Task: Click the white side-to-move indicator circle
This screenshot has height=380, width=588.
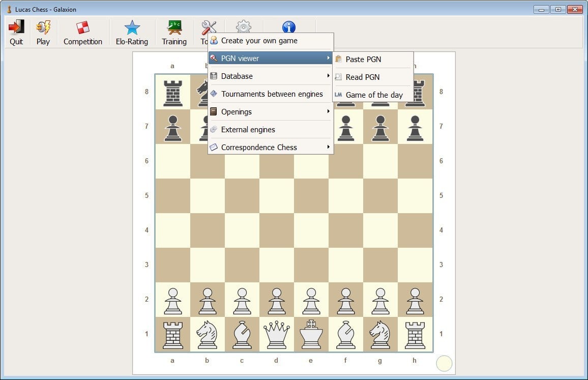Action: (x=444, y=363)
